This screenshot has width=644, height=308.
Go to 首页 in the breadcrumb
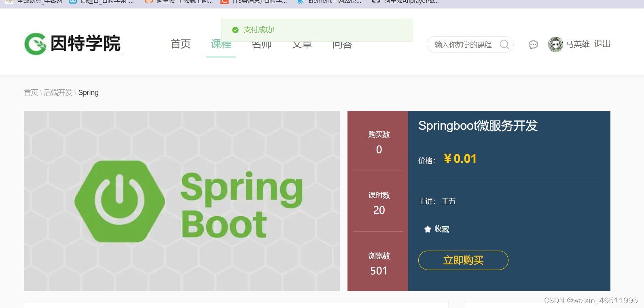point(31,93)
